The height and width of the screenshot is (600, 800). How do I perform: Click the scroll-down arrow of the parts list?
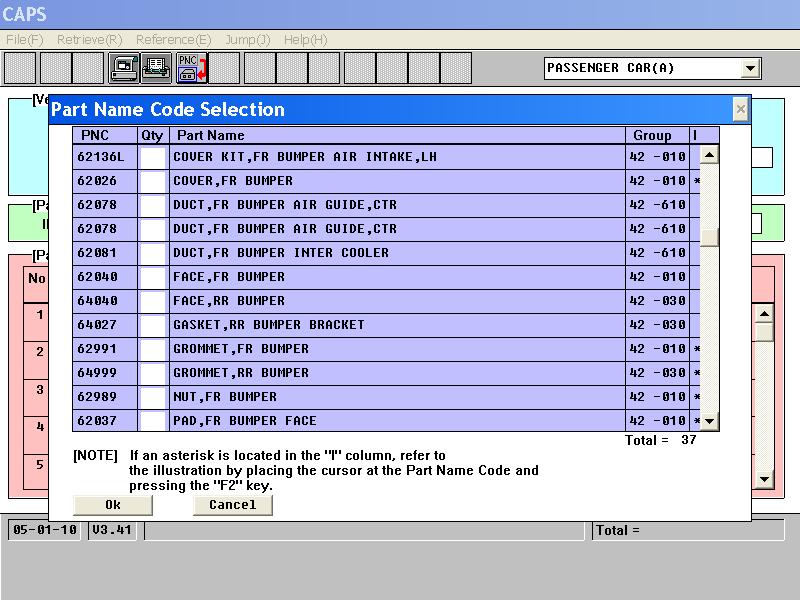(x=709, y=421)
